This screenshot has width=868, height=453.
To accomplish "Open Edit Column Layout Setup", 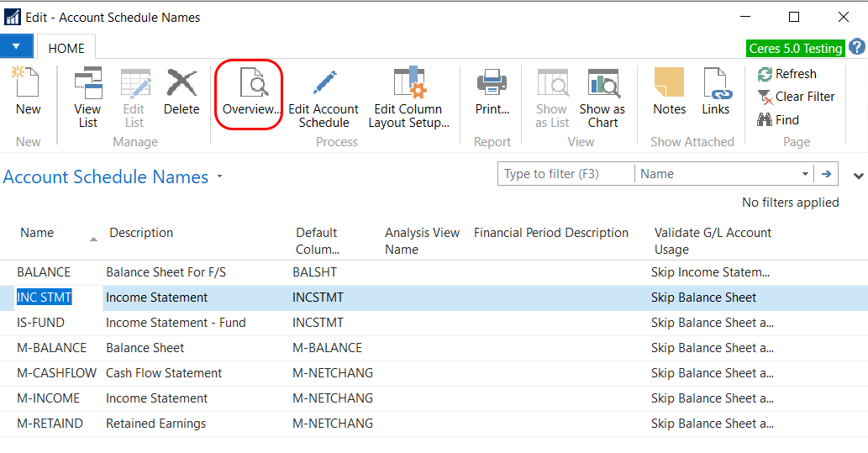I will click(x=408, y=84).
